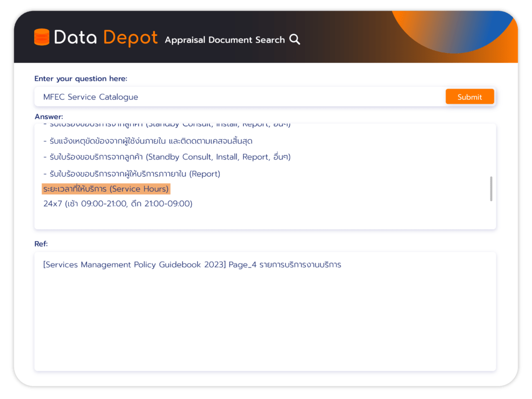Click the magnifying glass next to Appraisal Document Search

(295, 39)
